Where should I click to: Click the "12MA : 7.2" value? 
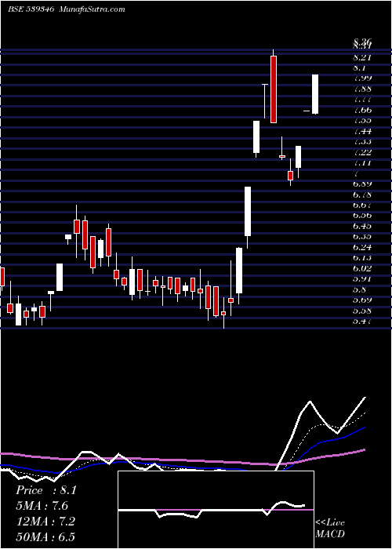45,522
